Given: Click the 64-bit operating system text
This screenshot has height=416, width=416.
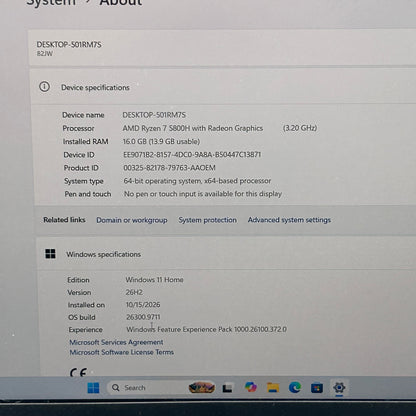Looking at the screenshot, I should coord(197,181).
